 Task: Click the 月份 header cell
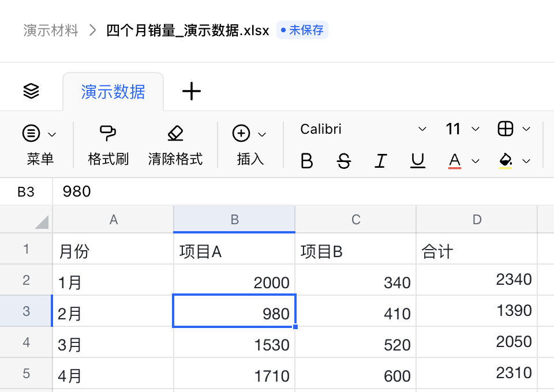pos(113,249)
